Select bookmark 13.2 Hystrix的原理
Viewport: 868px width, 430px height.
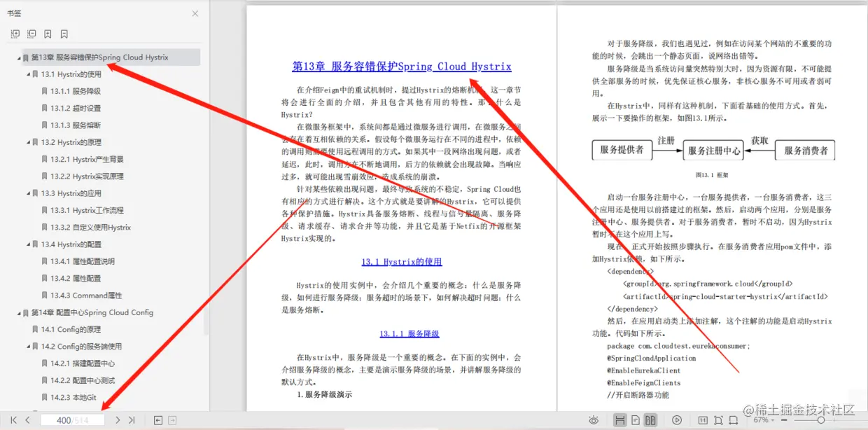pos(71,142)
